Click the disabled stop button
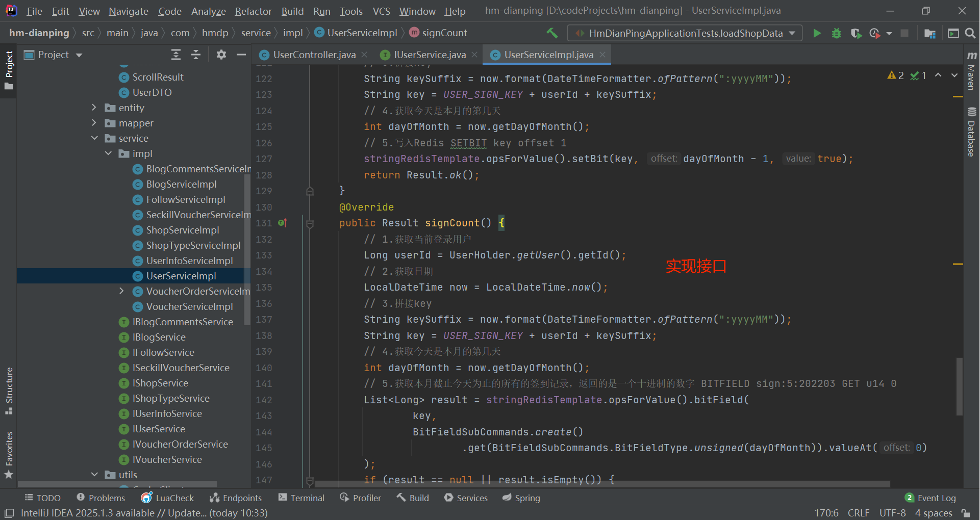 (904, 33)
